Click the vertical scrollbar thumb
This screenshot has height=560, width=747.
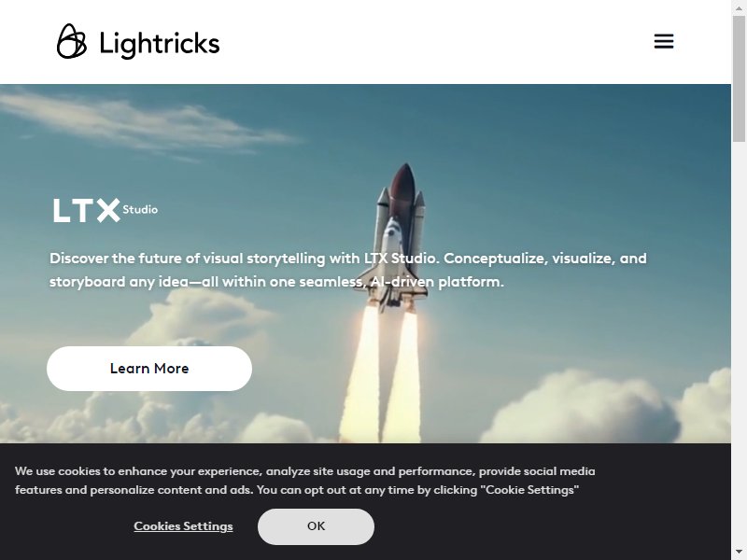coord(739,78)
